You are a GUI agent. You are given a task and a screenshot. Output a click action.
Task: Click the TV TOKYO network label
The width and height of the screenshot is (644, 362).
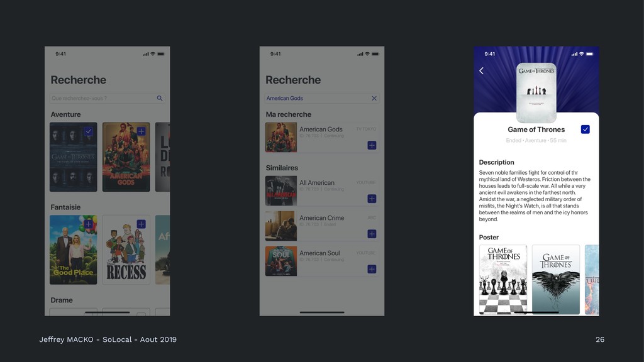click(x=366, y=129)
